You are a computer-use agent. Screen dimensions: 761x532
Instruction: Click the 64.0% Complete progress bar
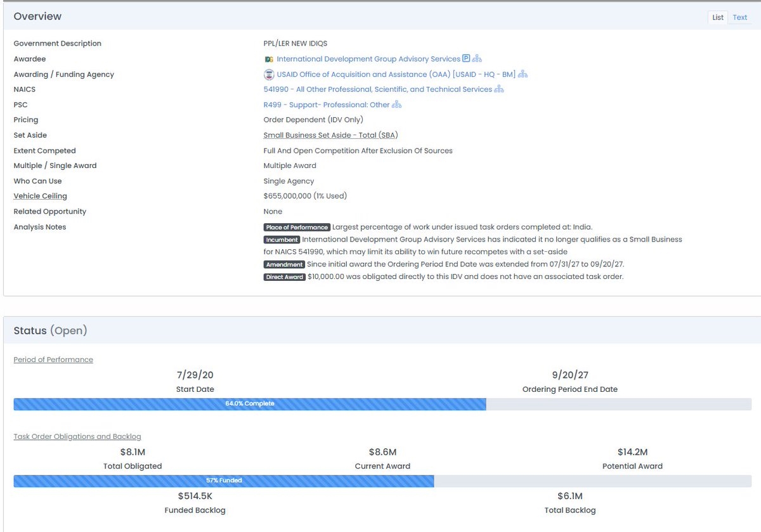(x=250, y=404)
